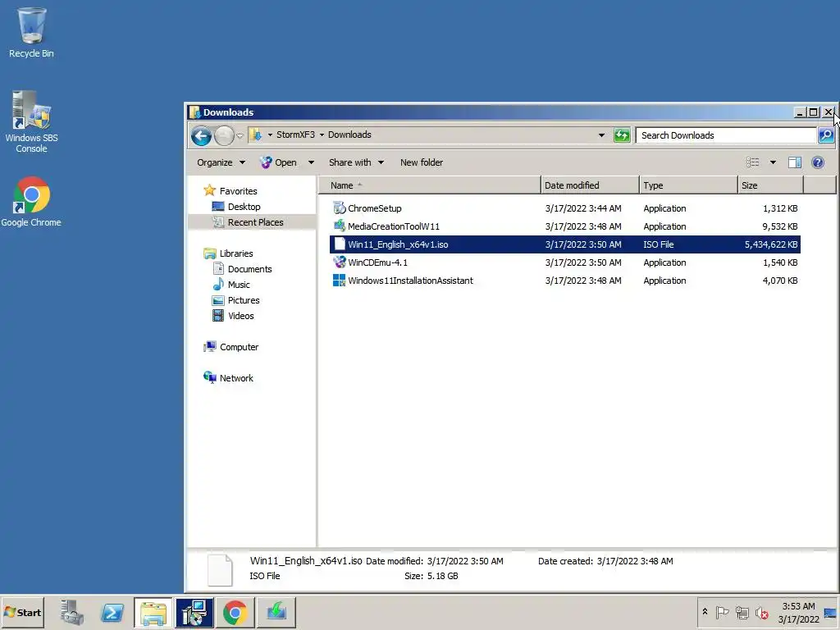Select Computer in the navigation pane
The width and height of the screenshot is (840, 630).
(239, 347)
